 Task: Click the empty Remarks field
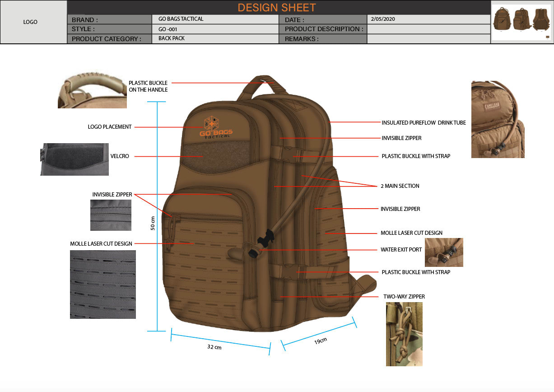(x=428, y=39)
